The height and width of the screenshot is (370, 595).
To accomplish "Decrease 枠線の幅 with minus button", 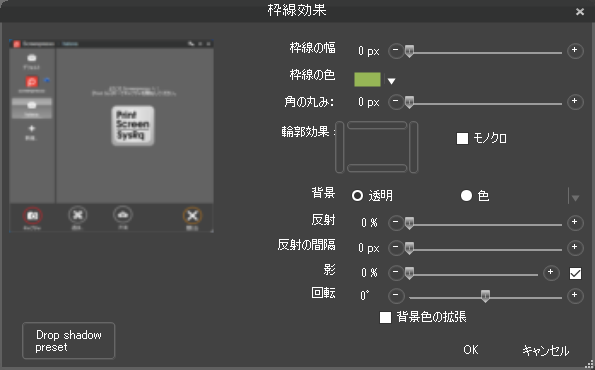I will click(x=396, y=50).
